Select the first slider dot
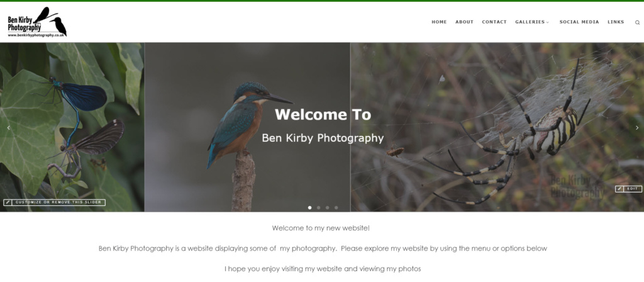 [309, 208]
